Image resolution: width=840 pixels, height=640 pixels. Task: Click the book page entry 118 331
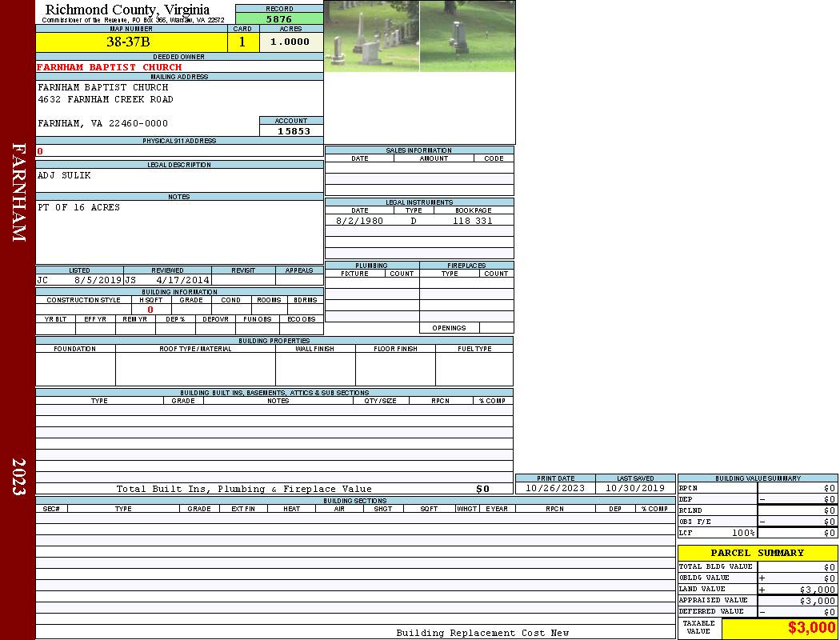pyautogui.click(x=472, y=221)
